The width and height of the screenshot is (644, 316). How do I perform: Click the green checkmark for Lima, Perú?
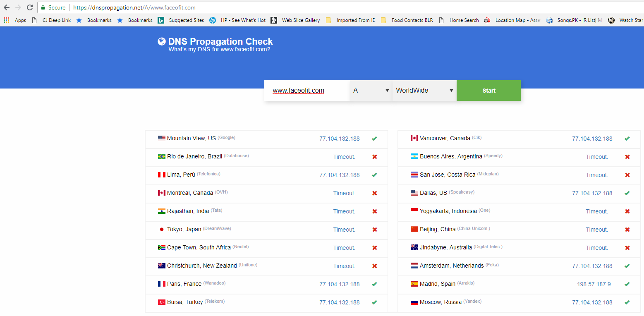(x=374, y=175)
